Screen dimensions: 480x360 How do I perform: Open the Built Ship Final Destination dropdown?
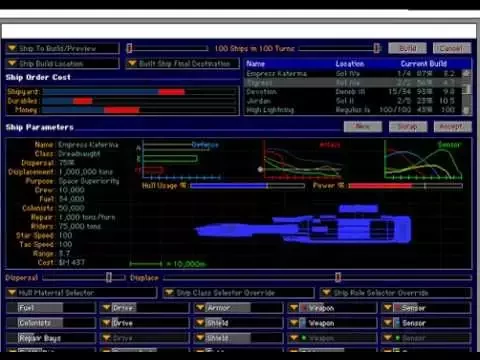(183, 63)
